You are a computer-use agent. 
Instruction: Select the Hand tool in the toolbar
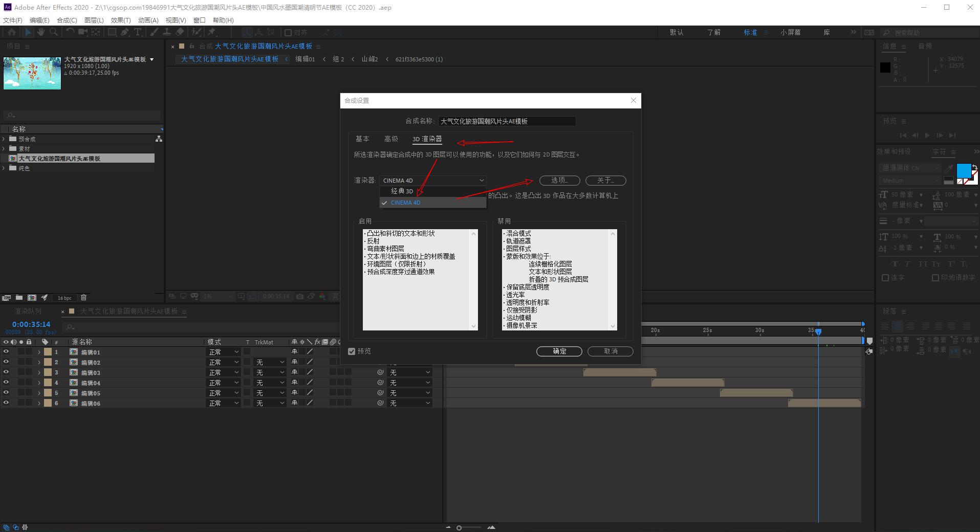tap(41, 32)
